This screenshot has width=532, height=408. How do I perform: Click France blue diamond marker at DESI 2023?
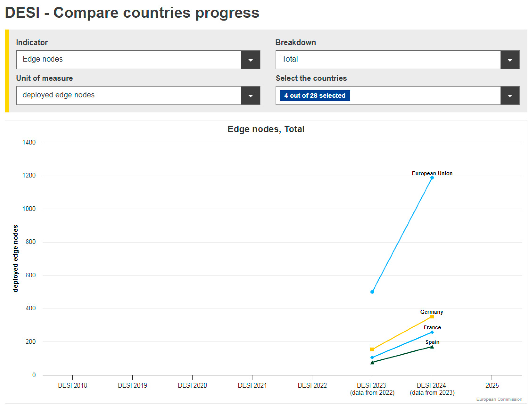pos(372,358)
